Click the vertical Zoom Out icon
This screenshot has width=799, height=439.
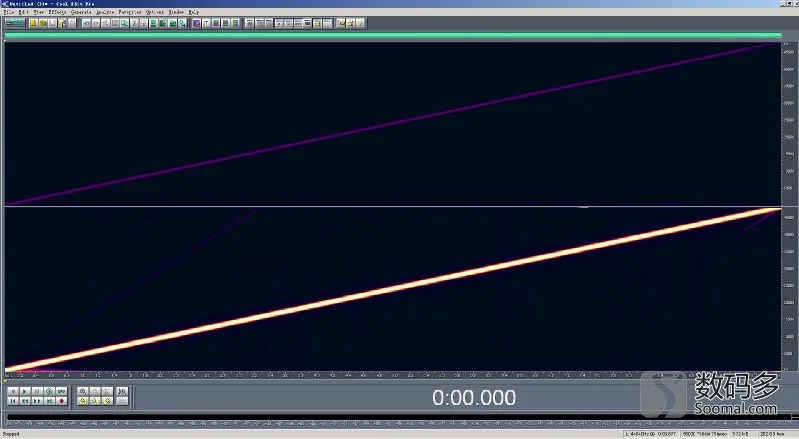pyautogui.click(x=122, y=401)
